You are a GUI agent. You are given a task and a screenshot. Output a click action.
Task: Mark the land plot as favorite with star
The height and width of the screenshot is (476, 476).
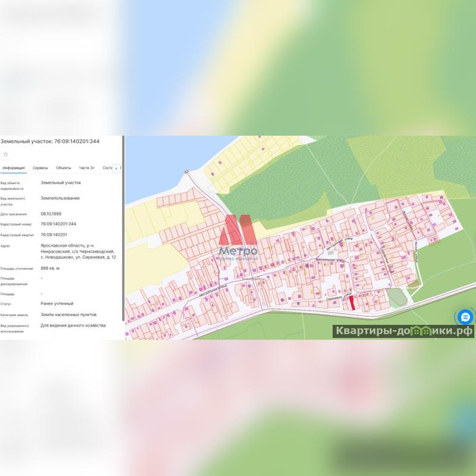click(x=6, y=154)
